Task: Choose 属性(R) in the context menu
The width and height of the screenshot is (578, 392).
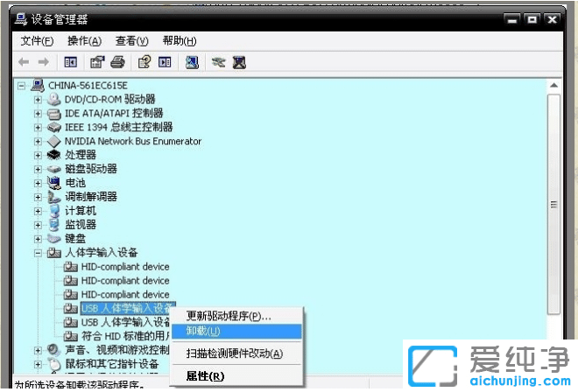Action: pos(236,376)
